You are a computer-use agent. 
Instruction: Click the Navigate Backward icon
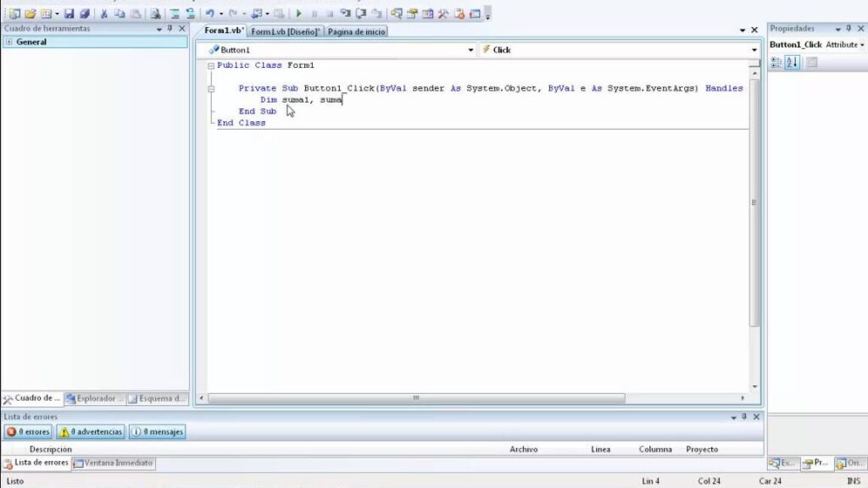pyautogui.click(x=257, y=14)
